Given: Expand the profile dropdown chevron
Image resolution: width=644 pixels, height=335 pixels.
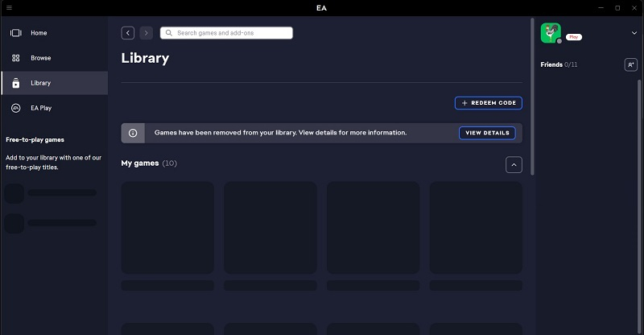Looking at the screenshot, I should pos(634,33).
